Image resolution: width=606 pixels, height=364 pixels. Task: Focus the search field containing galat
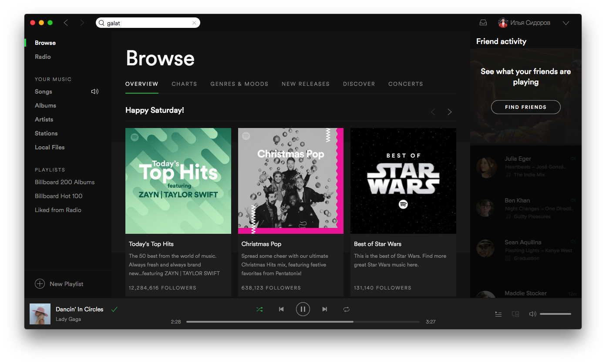(x=148, y=23)
